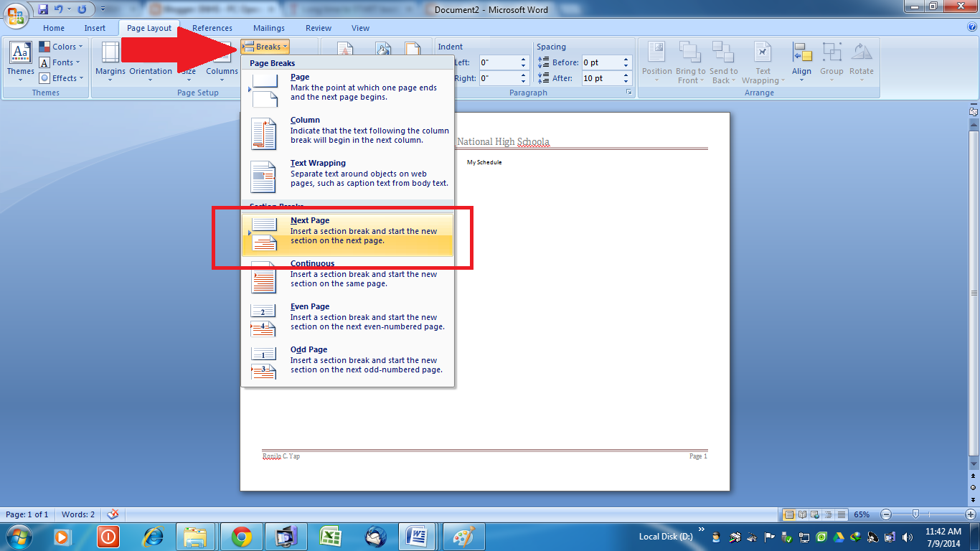Redo the last action
This screenshot has height=551, width=980.
(81, 9)
